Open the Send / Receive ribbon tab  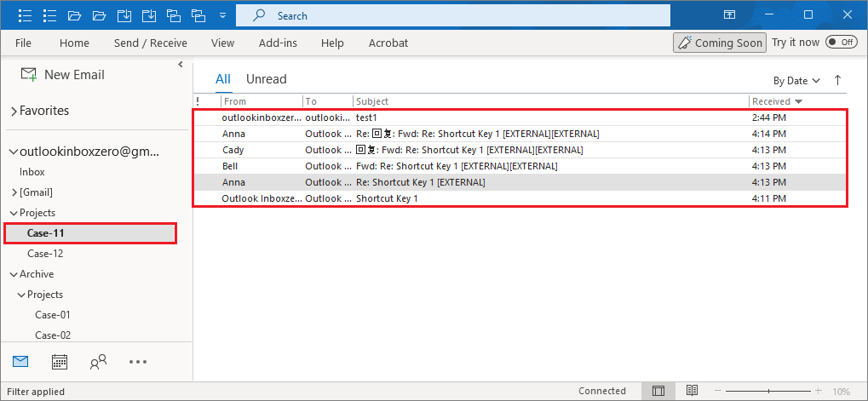coord(150,43)
